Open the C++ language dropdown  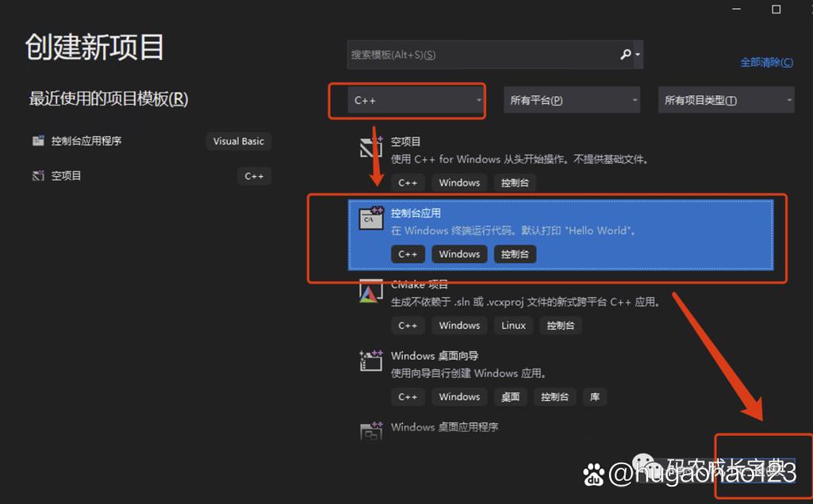pos(407,100)
